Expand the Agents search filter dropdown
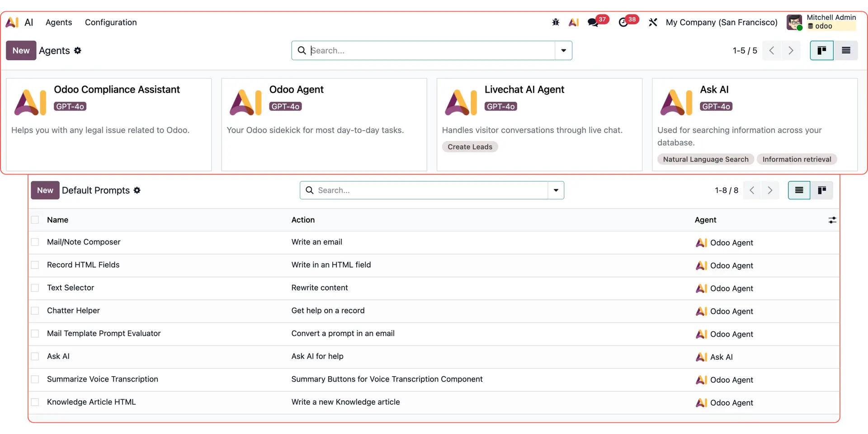 [563, 51]
